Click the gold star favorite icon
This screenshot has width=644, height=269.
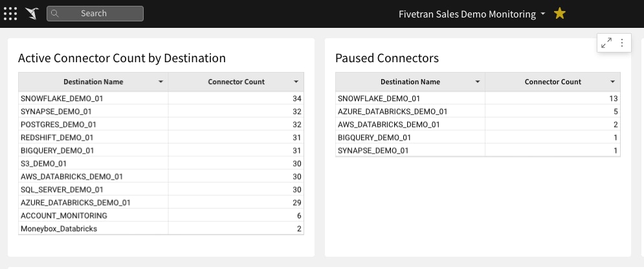coord(559,14)
